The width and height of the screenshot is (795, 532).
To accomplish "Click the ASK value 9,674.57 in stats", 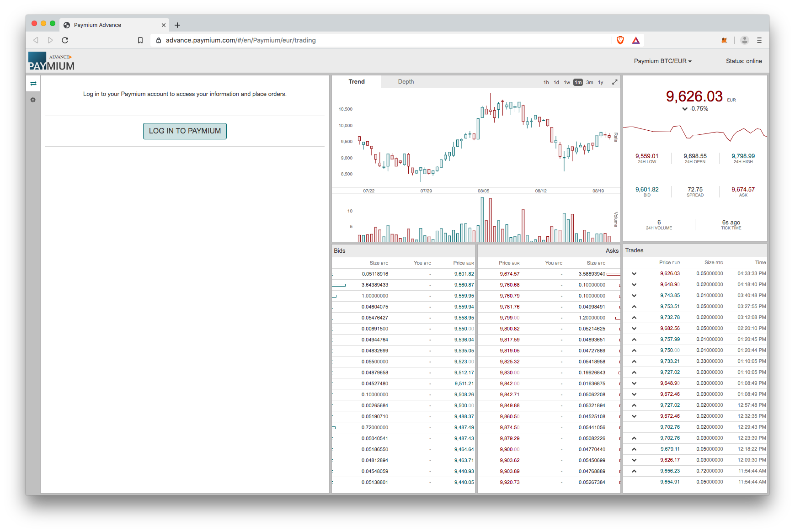I will pos(743,189).
